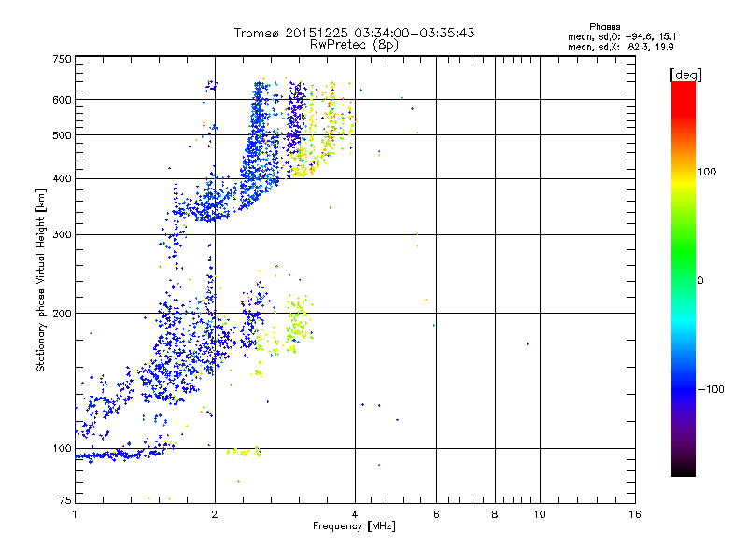Click the '400' height axis tick label

[62, 179]
